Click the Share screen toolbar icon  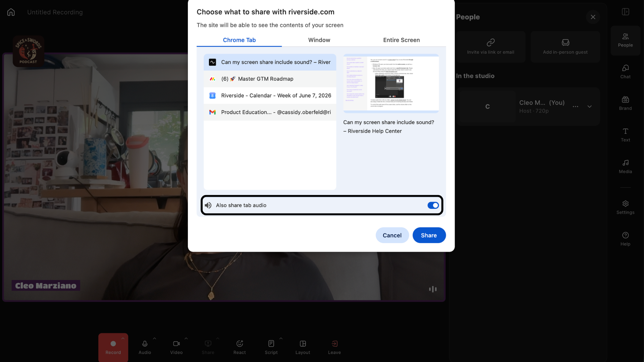[x=208, y=347]
